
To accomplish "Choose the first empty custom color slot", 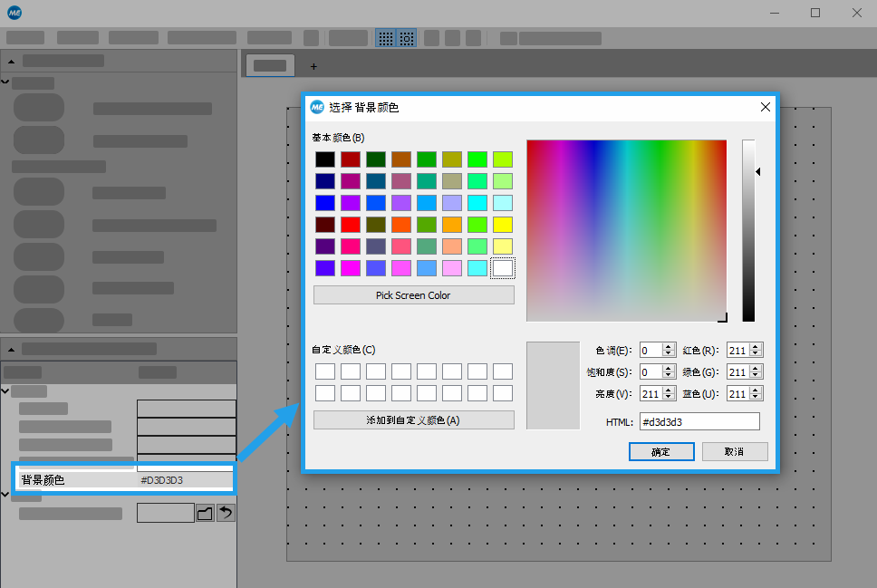I will [x=325, y=371].
